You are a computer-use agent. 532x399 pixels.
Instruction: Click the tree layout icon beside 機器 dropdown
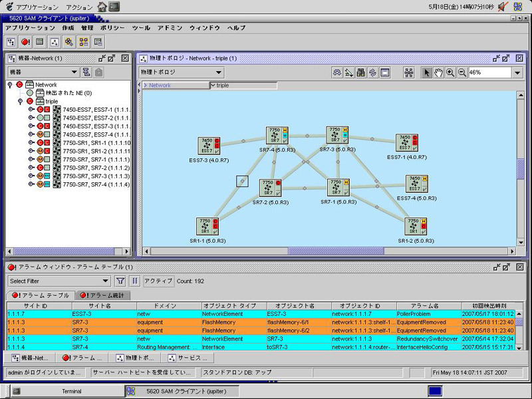(86, 72)
